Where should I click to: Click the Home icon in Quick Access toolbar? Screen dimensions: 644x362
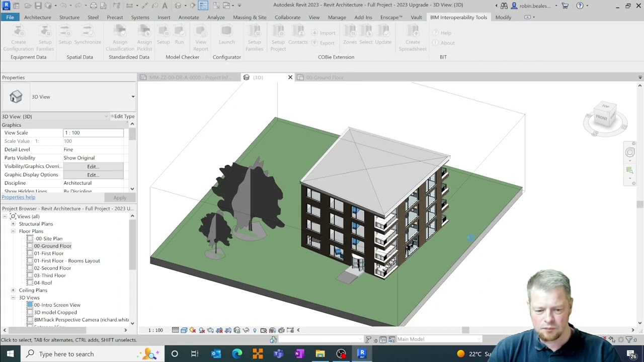[x=16, y=6]
